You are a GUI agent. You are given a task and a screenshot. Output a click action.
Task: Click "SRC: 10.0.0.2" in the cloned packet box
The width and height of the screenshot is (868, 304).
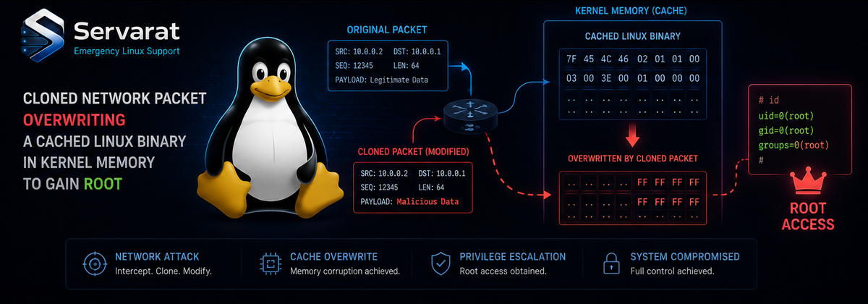383,174
